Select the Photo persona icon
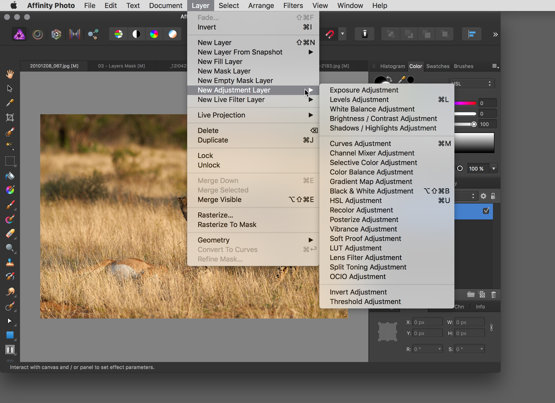The width and height of the screenshot is (555, 403). 19,34
